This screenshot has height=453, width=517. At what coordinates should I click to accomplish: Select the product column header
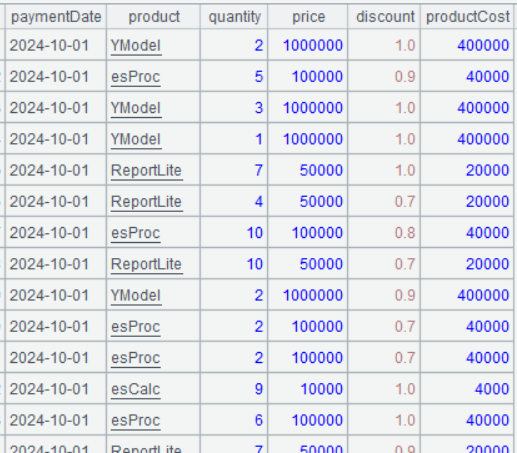click(x=154, y=16)
